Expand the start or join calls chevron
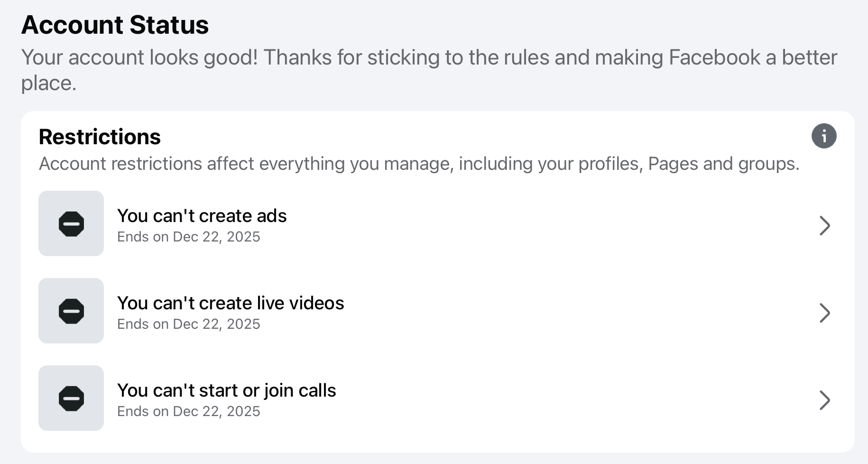 pyautogui.click(x=824, y=400)
